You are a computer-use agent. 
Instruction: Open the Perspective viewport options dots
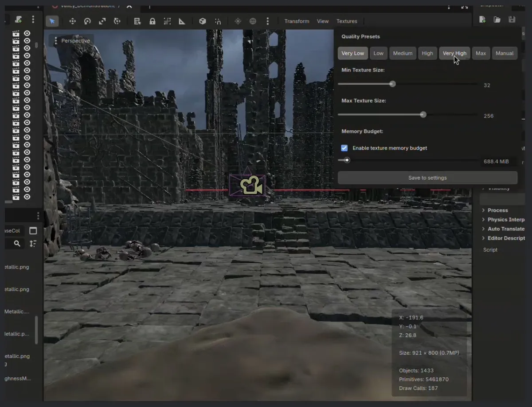pyautogui.click(x=55, y=40)
